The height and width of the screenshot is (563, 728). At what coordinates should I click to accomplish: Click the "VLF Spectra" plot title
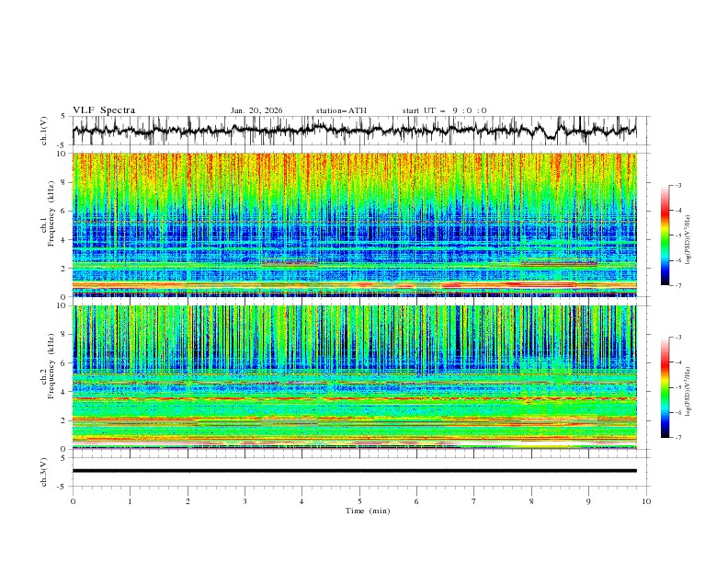point(104,110)
